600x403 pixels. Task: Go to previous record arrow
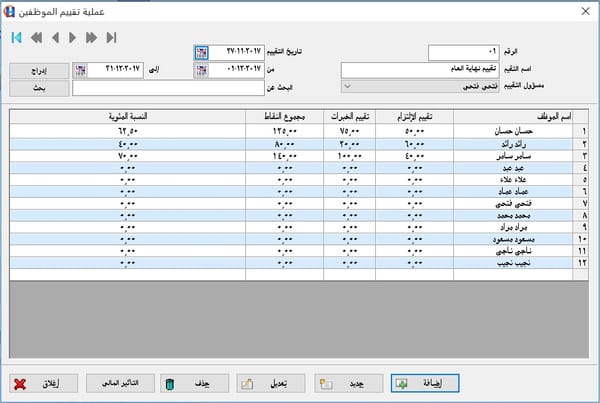55,38
